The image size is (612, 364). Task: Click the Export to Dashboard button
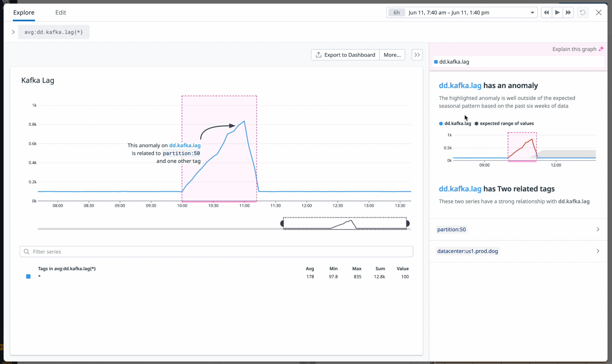pos(345,54)
